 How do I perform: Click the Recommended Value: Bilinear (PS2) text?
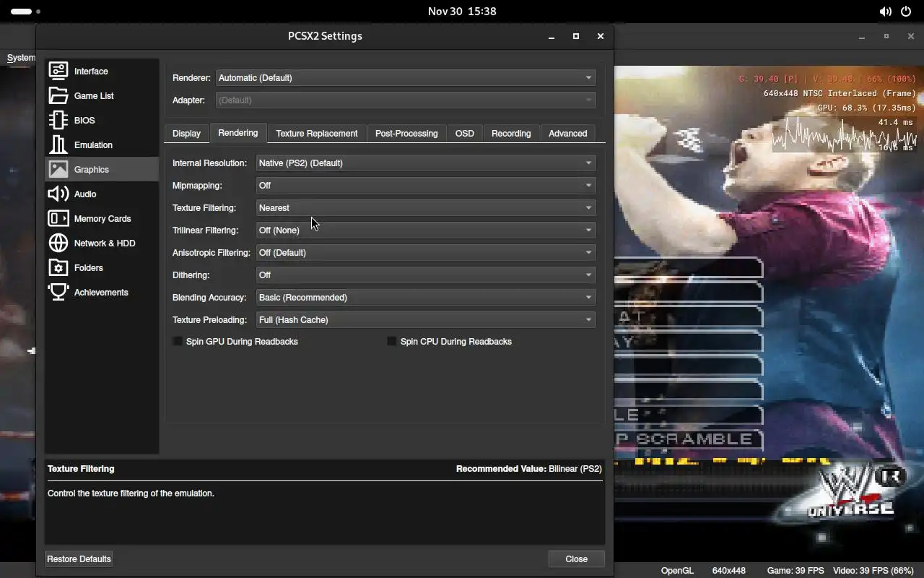pos(529,468)
